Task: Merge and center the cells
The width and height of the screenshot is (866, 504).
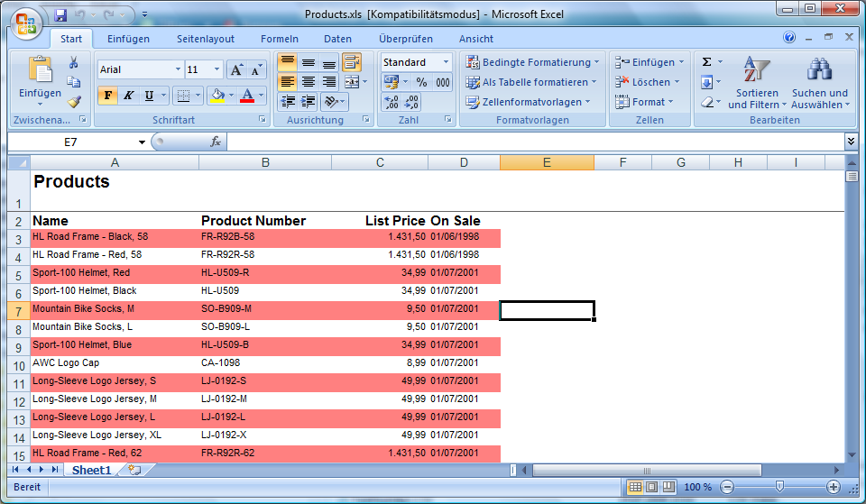Action: [x=351, y=82]
